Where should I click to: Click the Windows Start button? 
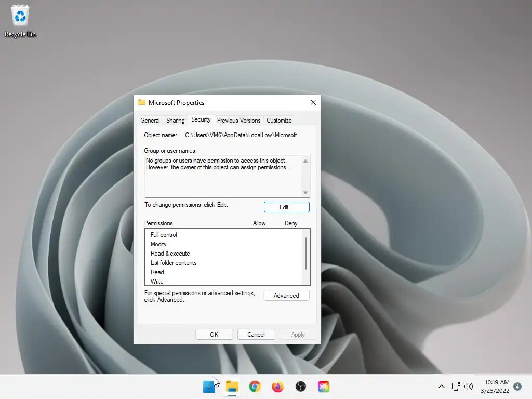pyautogui.click(x=209, y=387)
